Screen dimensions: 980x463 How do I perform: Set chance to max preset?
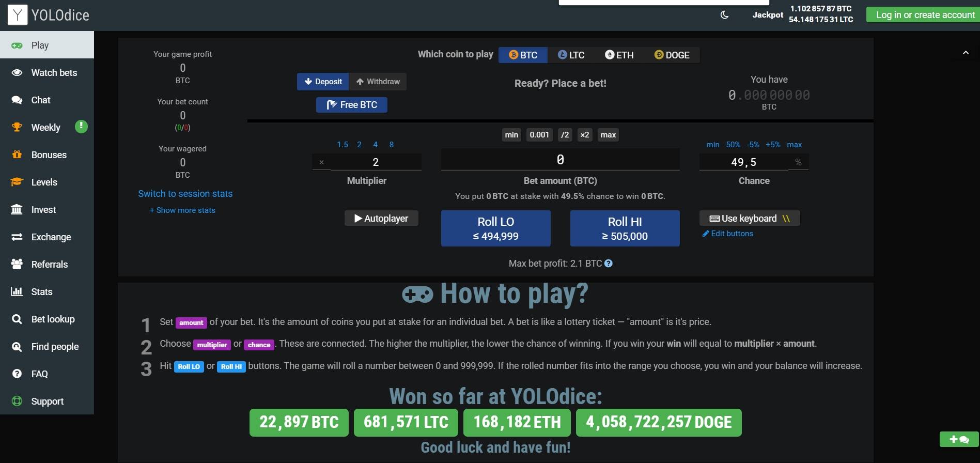pos(795,145)
